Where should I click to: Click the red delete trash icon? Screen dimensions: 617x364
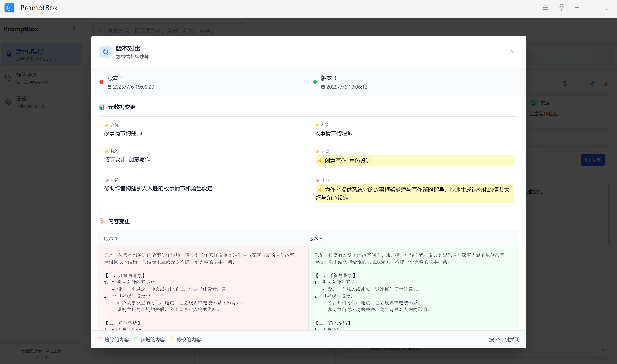pyautogui.click(x=606, y=83)
